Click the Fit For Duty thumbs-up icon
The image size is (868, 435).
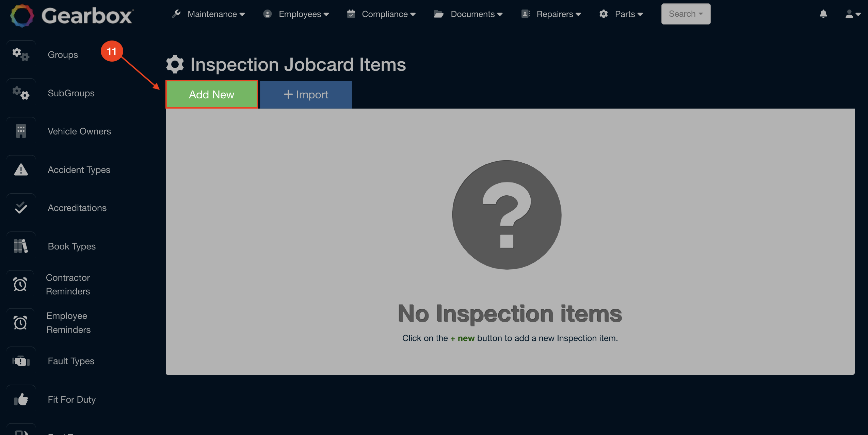[x=20, y=399]
